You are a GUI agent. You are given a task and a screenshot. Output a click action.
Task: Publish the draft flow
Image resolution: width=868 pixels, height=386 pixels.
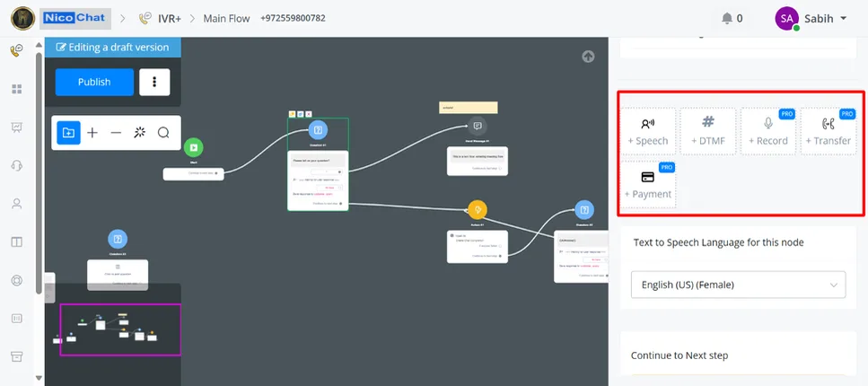pos(94,82)
